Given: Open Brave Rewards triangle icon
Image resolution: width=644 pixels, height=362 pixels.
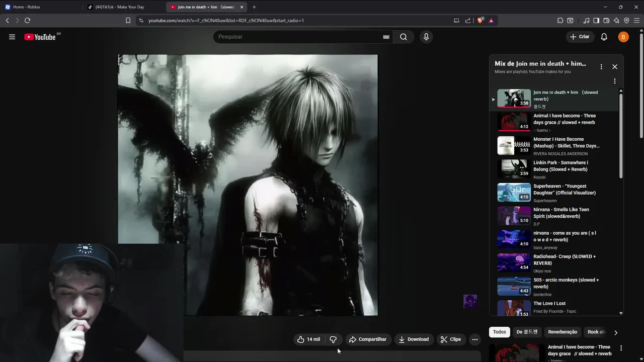Looking at the screenshot, I should [491, 21].
